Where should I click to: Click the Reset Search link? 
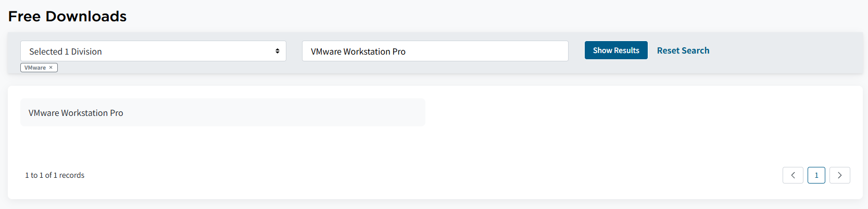click(683, 50)
